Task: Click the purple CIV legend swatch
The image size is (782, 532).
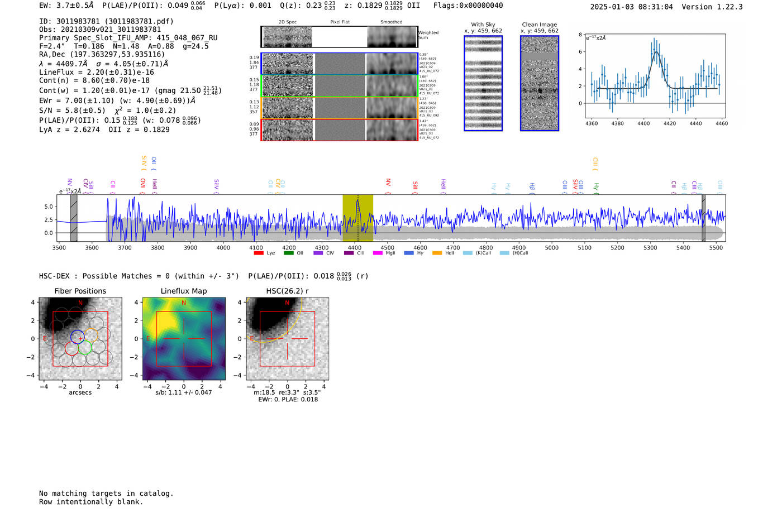Action: [x=318, y=253]
